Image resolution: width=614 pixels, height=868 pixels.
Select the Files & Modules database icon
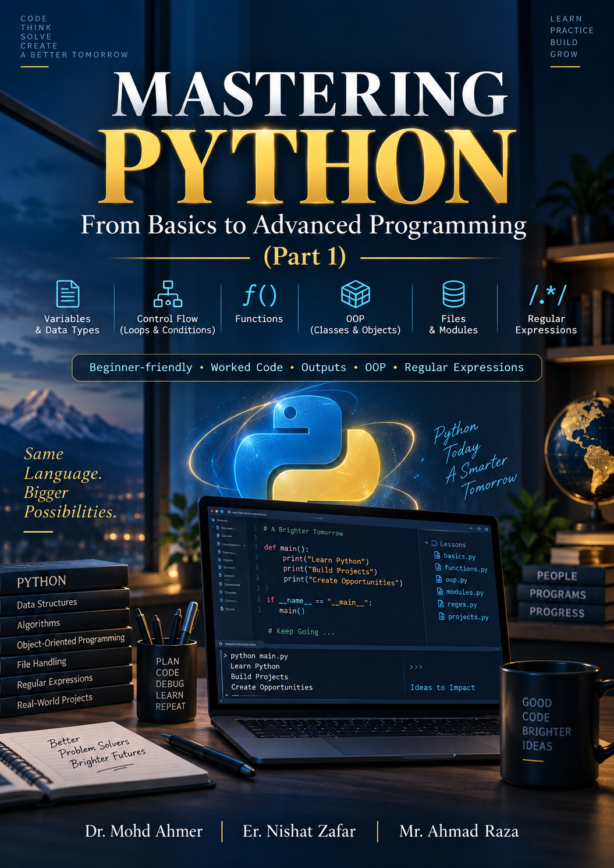tap(453, 293)
